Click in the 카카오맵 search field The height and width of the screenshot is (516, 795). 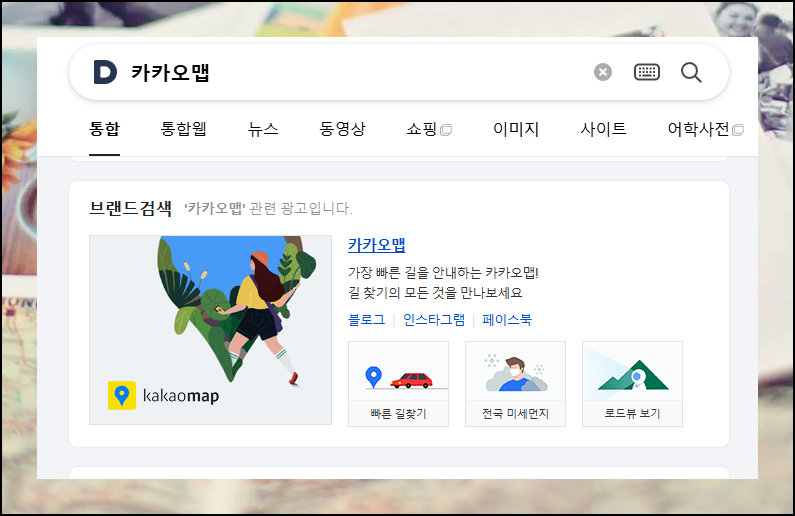[355, 72]
